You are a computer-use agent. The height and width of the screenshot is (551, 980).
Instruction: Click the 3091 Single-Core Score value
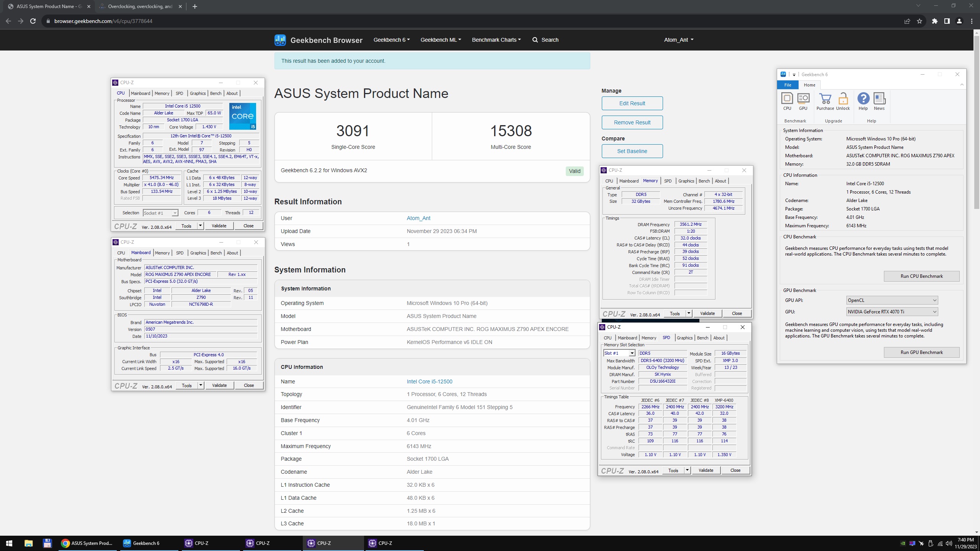tap(353, 131)
